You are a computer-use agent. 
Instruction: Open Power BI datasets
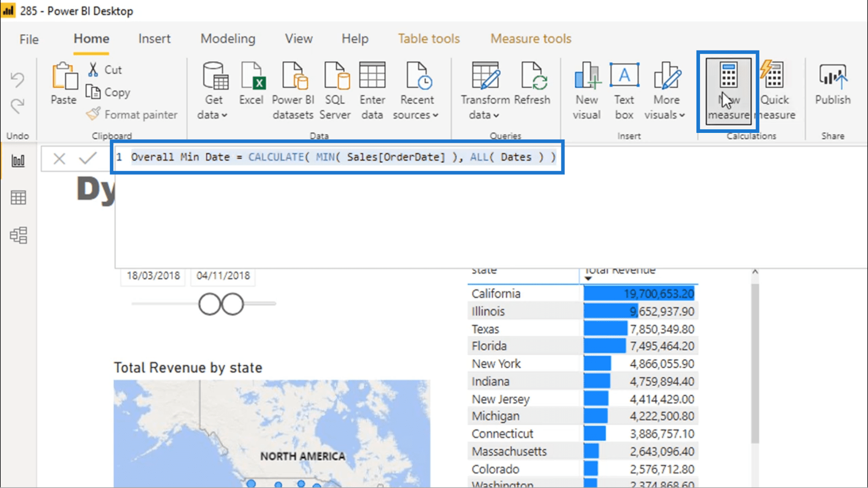pyautogui.click(x=293, y=91)
